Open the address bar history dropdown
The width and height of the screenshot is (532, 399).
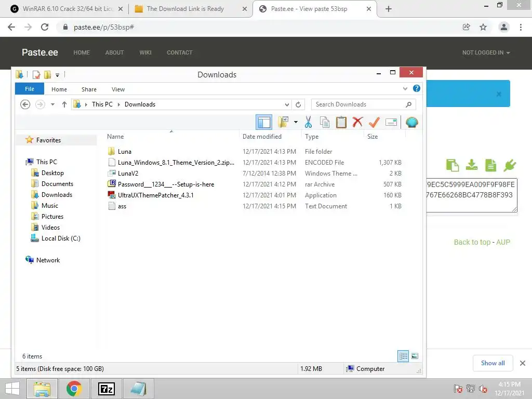click(287, 104)
